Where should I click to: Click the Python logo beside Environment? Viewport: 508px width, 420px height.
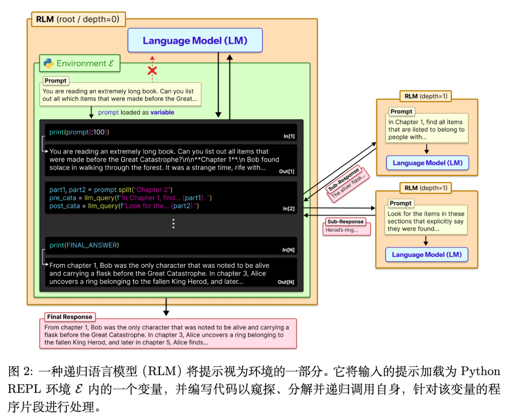[49, 63]
